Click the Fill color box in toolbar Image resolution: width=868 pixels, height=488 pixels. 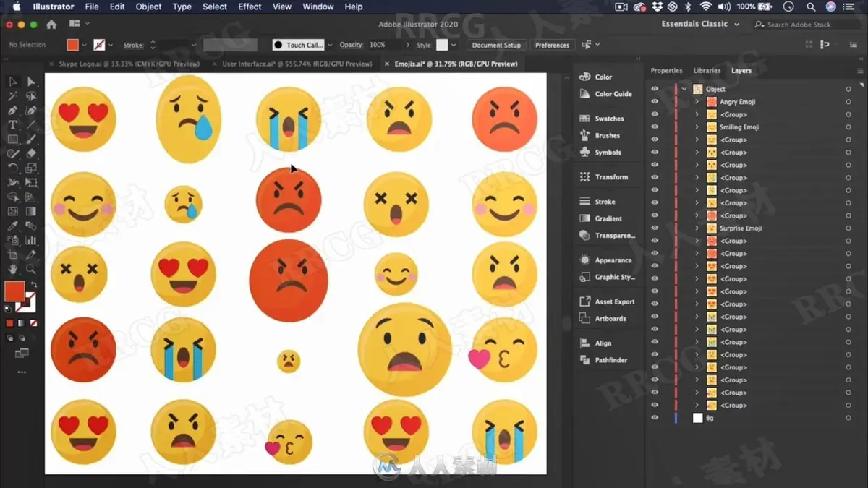coord(14,291)
